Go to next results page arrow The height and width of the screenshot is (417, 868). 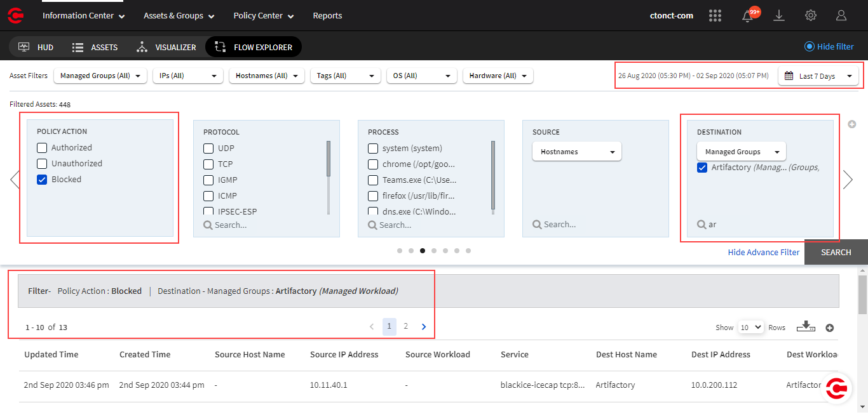coord(424,327)
